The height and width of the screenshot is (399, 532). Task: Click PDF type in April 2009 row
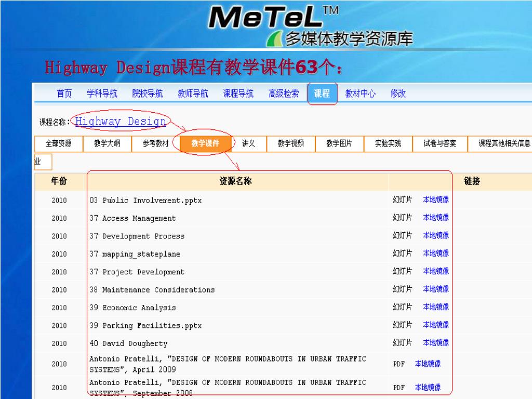(x=399, y=364)
